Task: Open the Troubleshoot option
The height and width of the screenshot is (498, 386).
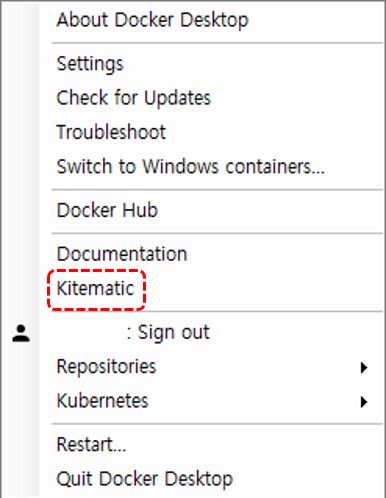Action: (x=111, y=132)
